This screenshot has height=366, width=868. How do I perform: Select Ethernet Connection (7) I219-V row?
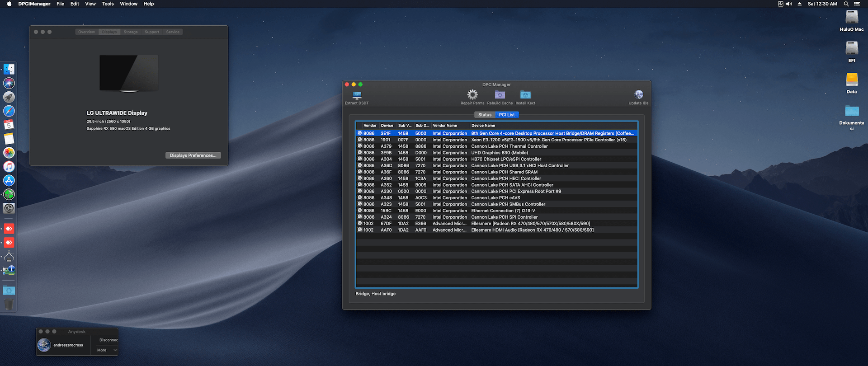[496, 211]
